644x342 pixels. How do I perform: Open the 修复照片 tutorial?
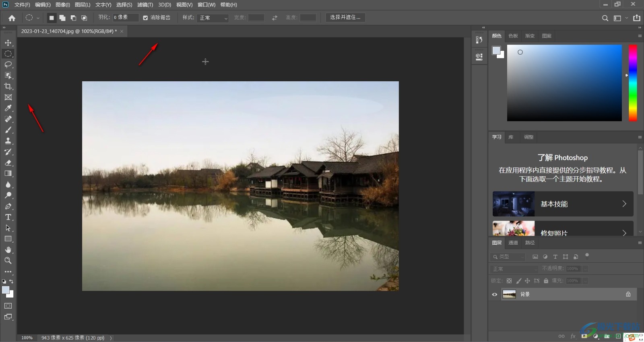[x=563, y=229]
